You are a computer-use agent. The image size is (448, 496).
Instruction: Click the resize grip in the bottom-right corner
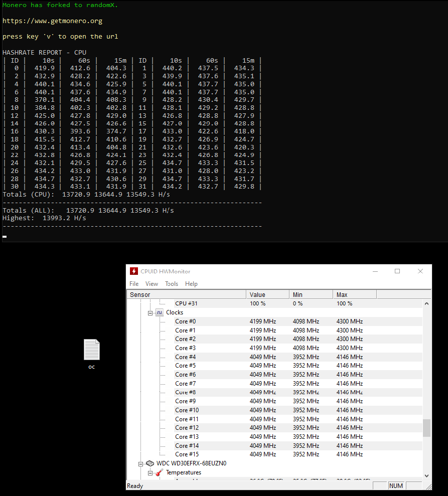(428, 485)
